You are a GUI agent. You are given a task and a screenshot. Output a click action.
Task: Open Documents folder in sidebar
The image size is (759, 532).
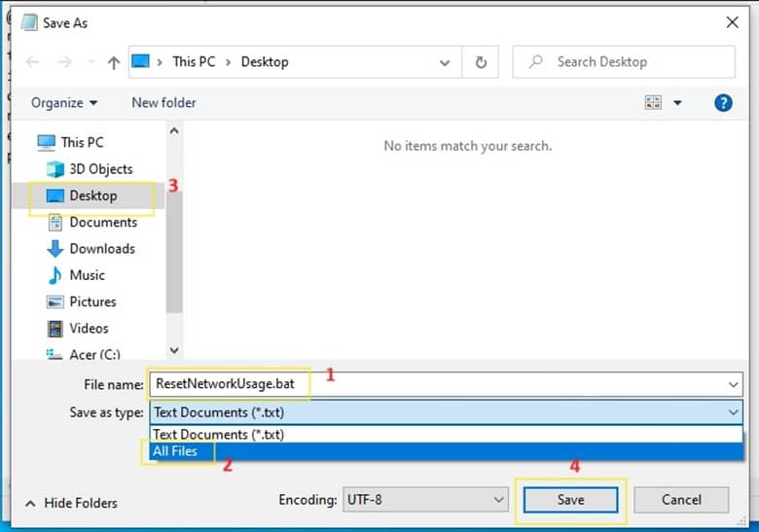pyautogui.click(x=103, y=222)
